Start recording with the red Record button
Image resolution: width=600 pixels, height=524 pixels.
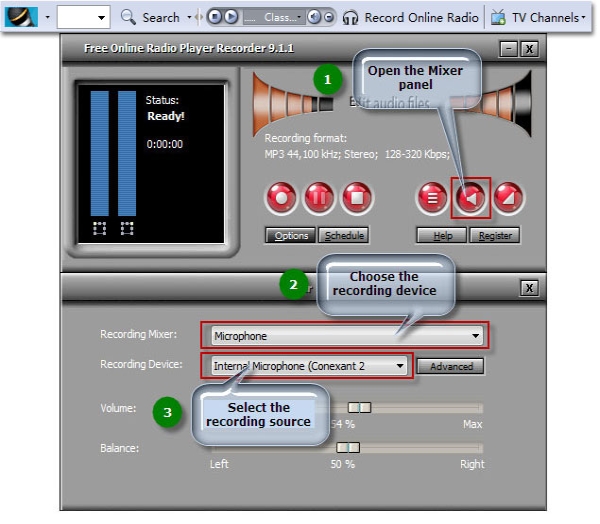pos(281,198)
